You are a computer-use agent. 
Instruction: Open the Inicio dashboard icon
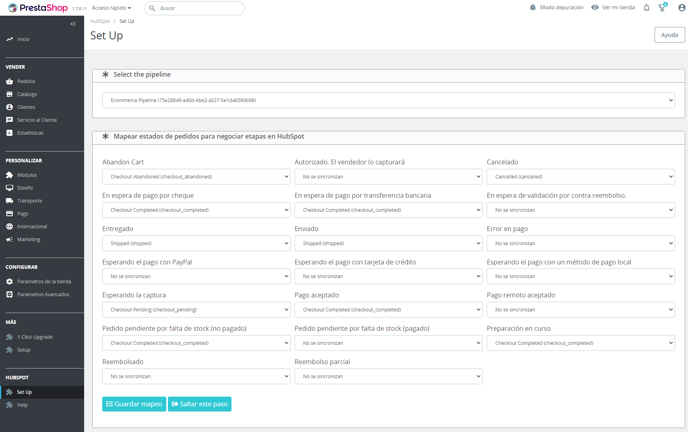coord(9,39)
